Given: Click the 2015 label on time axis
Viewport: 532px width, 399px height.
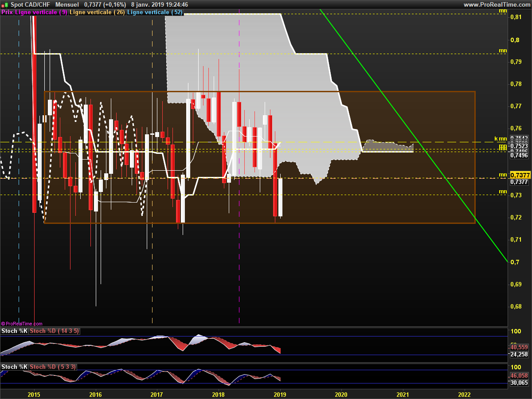Looking at the screenshot, I should click(x=34, y=394).
